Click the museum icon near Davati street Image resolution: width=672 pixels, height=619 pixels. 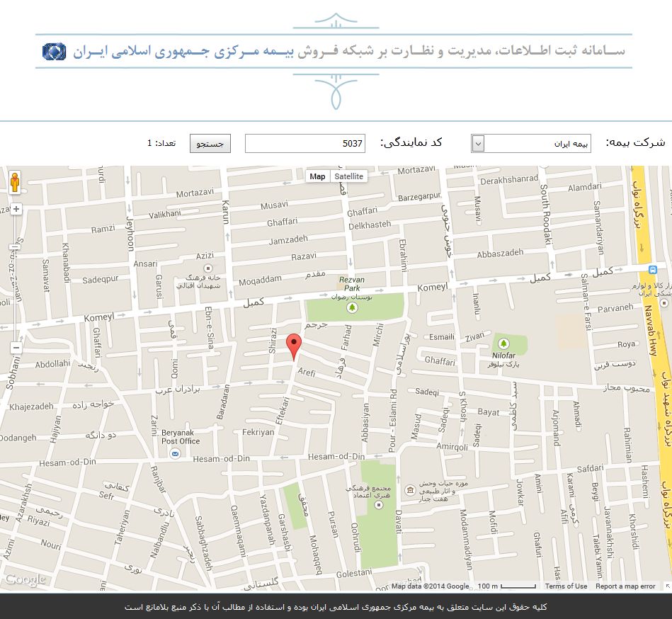(x=410, y=491)
